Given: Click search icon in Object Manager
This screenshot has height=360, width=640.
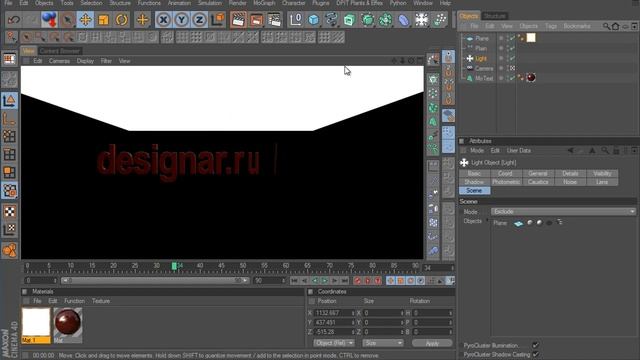Looking at the screenshot, I should coord(606,26).
